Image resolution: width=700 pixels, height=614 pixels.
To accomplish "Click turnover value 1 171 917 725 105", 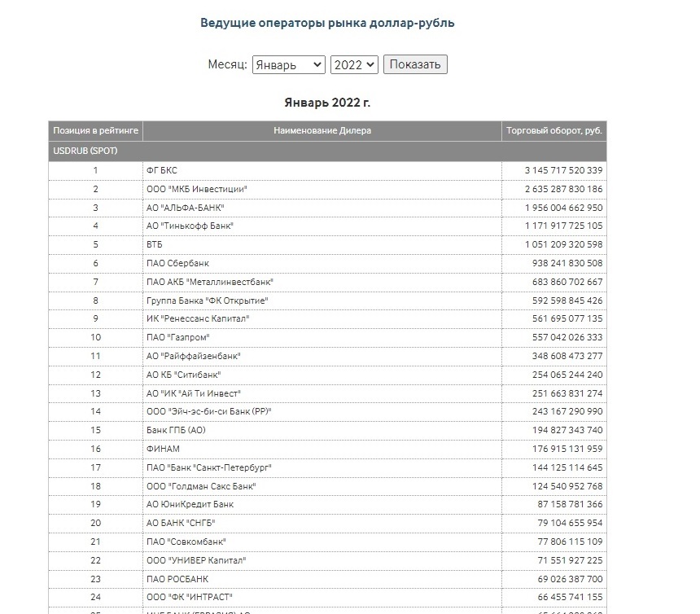I will (x=563, y=226).
